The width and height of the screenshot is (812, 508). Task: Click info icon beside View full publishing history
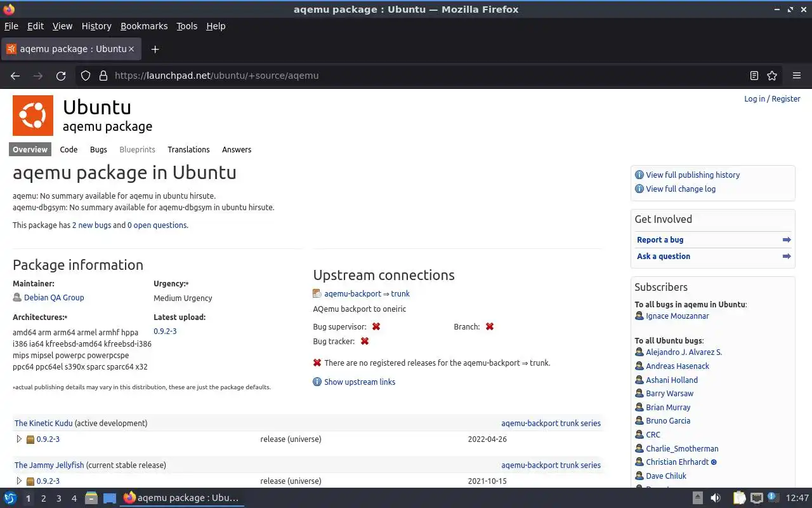pyautogui.click(x=639, y=175)
